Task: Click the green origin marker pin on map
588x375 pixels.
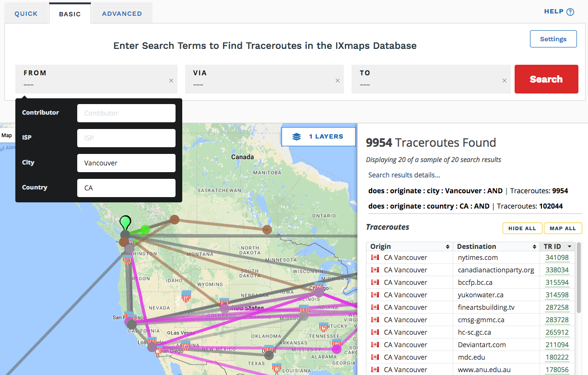Action: point(125,223)
